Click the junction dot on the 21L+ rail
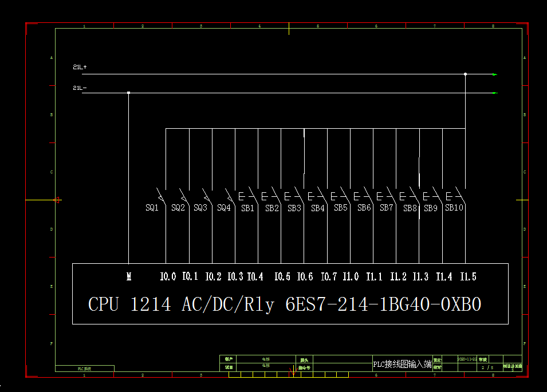The height and width of the screenshot is (392, 547). [x=465, y=74]
